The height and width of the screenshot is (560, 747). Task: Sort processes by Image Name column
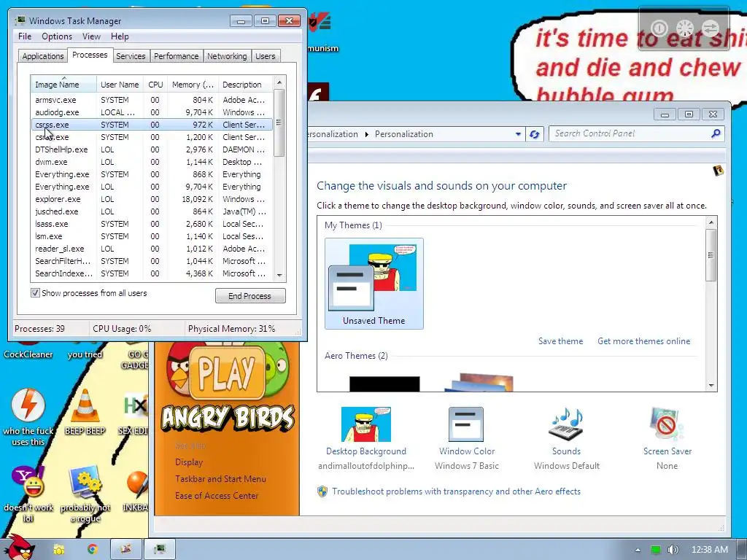(63, 85)
